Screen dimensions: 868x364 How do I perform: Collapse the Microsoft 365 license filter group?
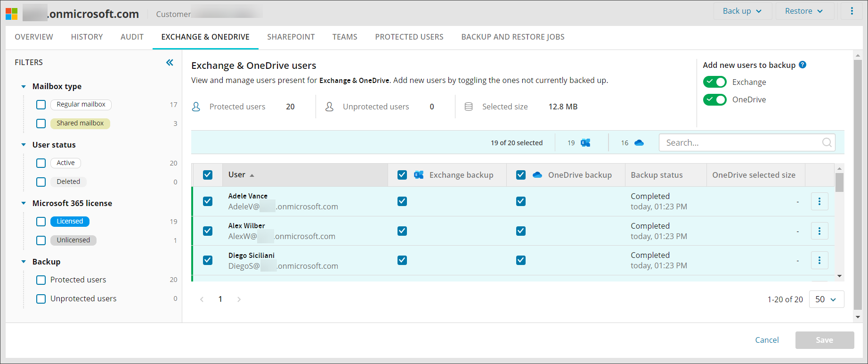tap(24, 203)
